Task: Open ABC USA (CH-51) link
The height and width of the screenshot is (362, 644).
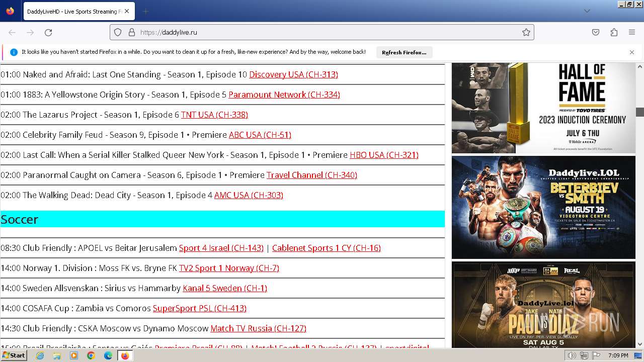Action: click(x=260, y=135)
